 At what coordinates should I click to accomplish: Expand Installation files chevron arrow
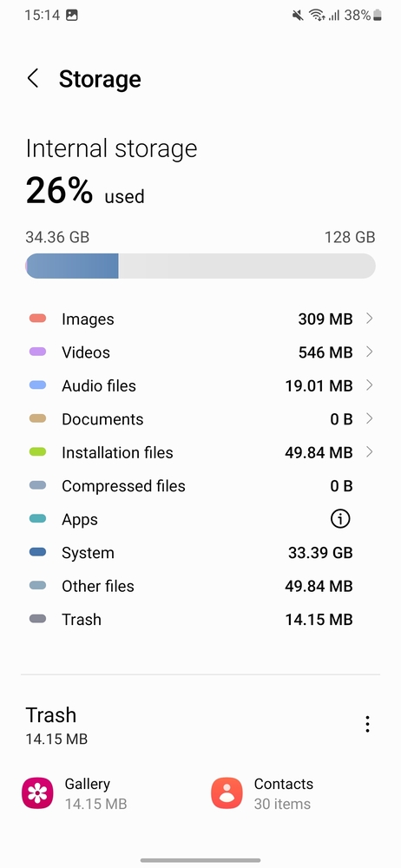(370, 451)
